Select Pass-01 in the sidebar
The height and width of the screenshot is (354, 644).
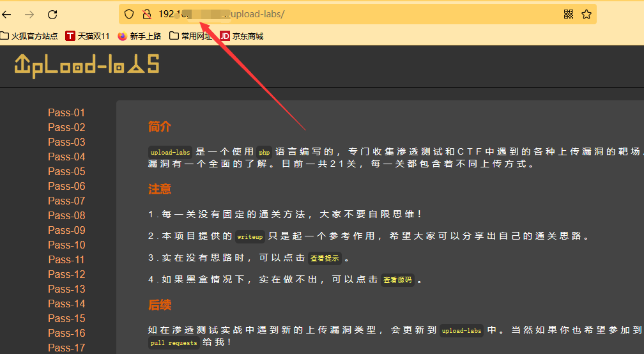click(x=66, y=112)
